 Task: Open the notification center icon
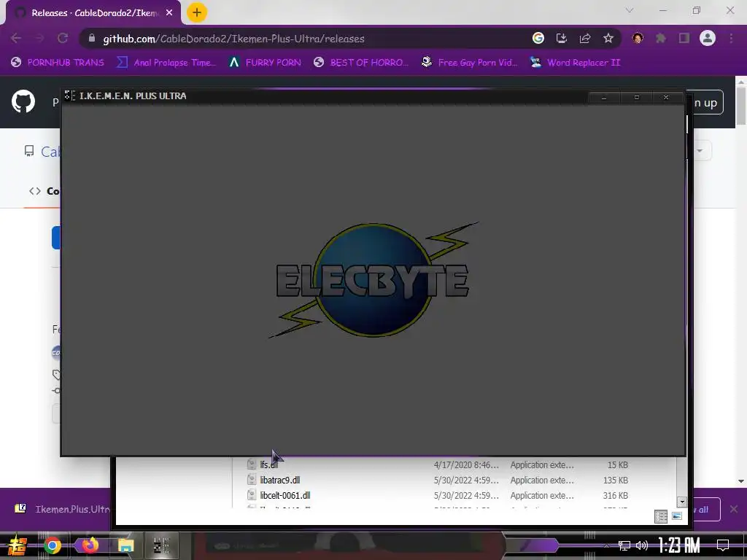pyautogui.click(x=723, y=545)
